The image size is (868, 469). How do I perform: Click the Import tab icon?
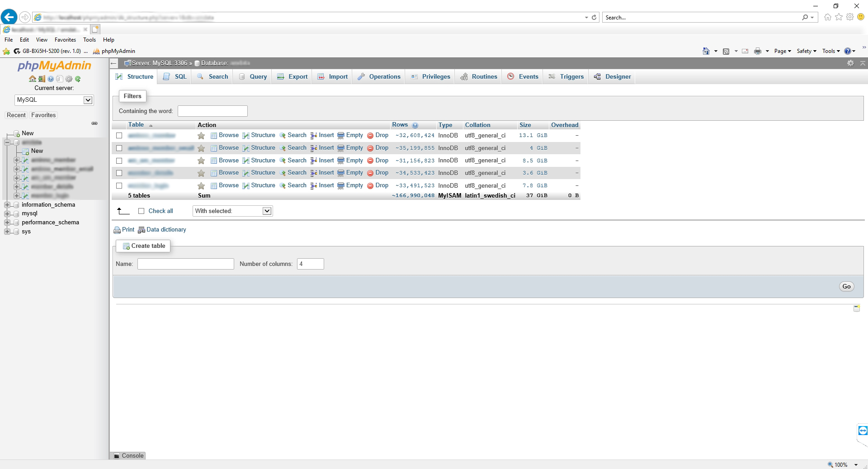coord(321,76)
